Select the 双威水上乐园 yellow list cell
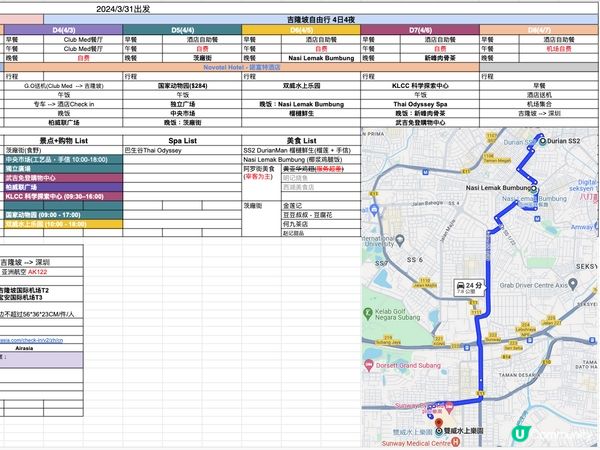The height and width of the screenshot is (450, 600). pyautogui.click(x=60, y=223)
